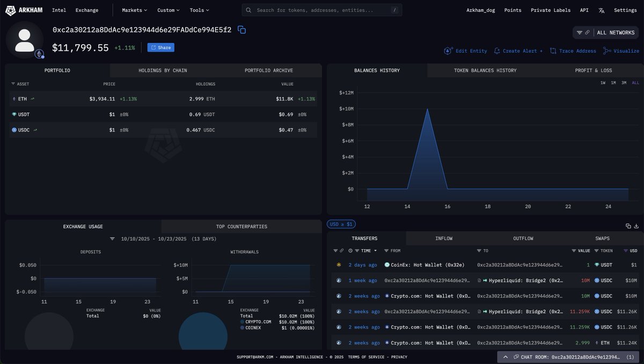Click the TIME column sort arrow
Viewport: 644px width, 364px height.
[x=375, y=251]
